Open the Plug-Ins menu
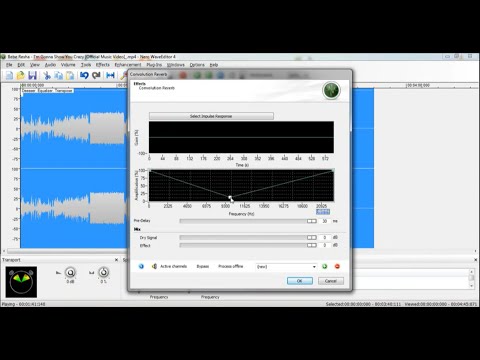 click(x=154, y=65)
